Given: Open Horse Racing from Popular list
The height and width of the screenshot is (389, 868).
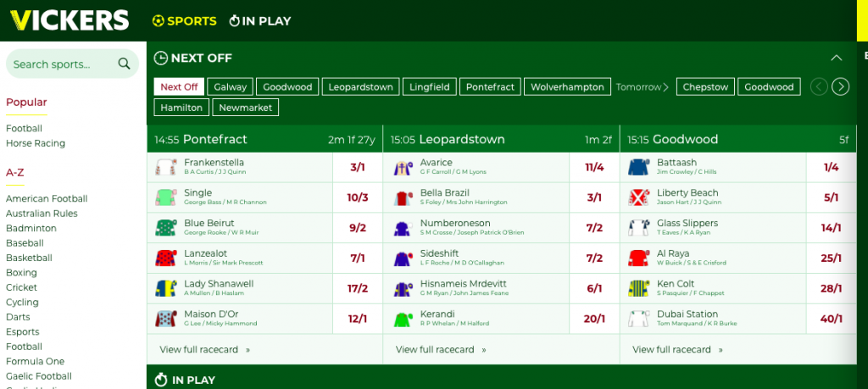Looking at the screenshot, I should (x=36, y=143).
